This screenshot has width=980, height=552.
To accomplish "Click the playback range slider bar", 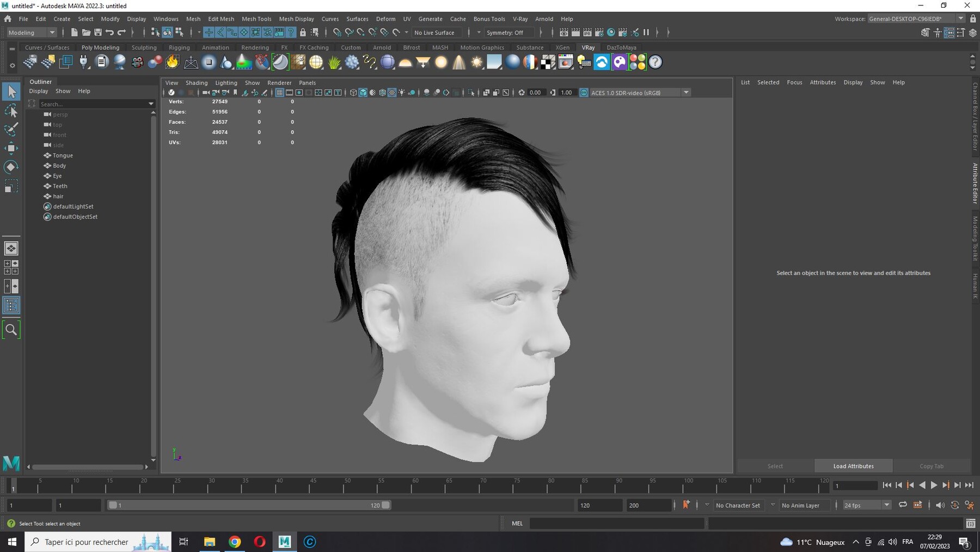I will tap(249, 505).
